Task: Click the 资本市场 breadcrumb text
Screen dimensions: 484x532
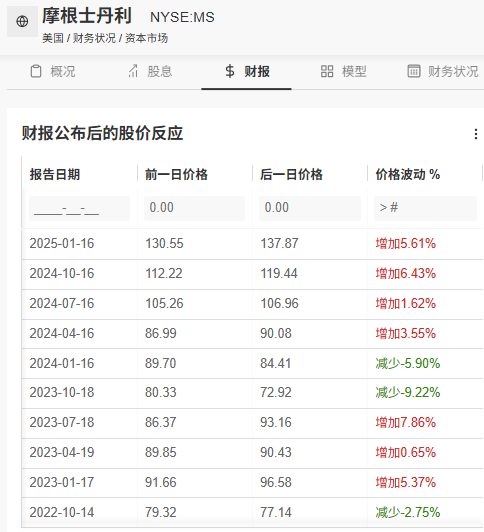Action: pos(147,38)
